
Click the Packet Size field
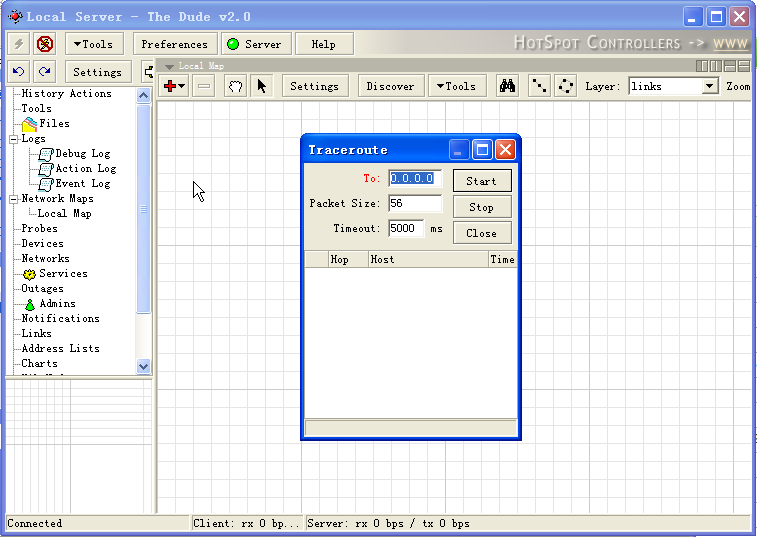point(415,203)
